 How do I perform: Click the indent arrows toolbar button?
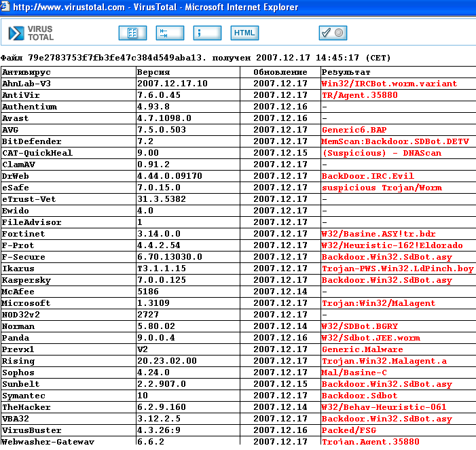pyautogui.click(x=170, y=33)
